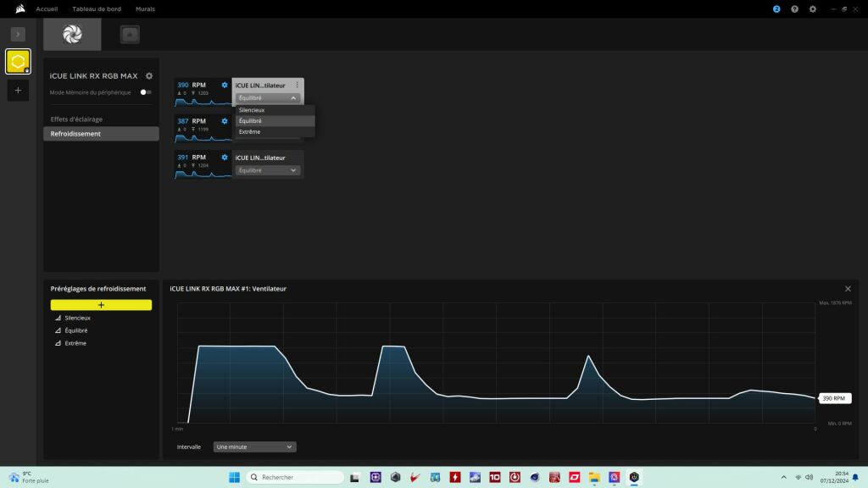This screenshot has width=868, height=488.
Task: Add a new device with sidebar plus icon
Action: click(x=18, y=91)
